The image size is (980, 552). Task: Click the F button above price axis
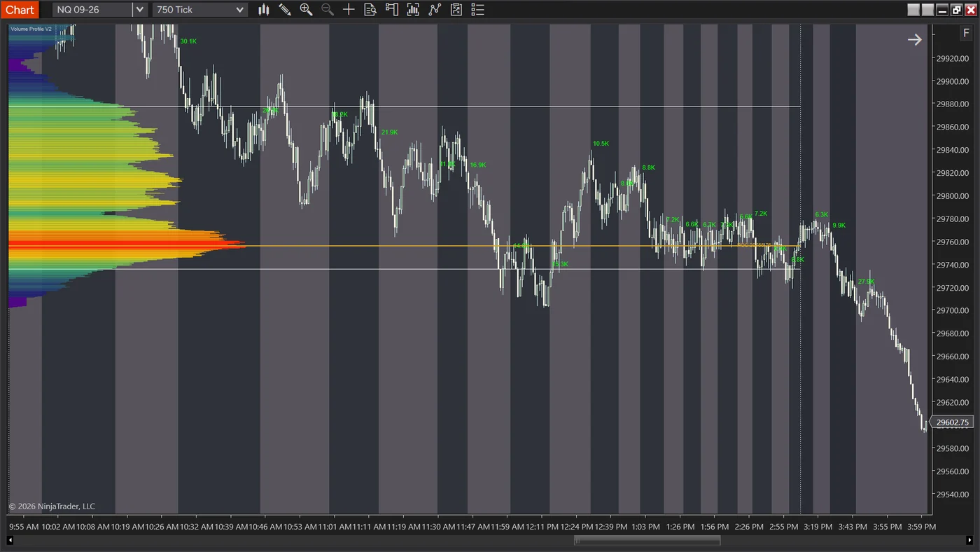[x=967, y=34]
